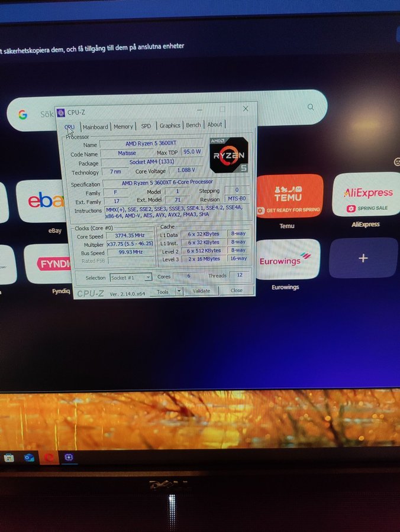The height and width of the screenshot is (532, 400).
Task: Open the eBay speed dial tile
Action: (41, 201)
